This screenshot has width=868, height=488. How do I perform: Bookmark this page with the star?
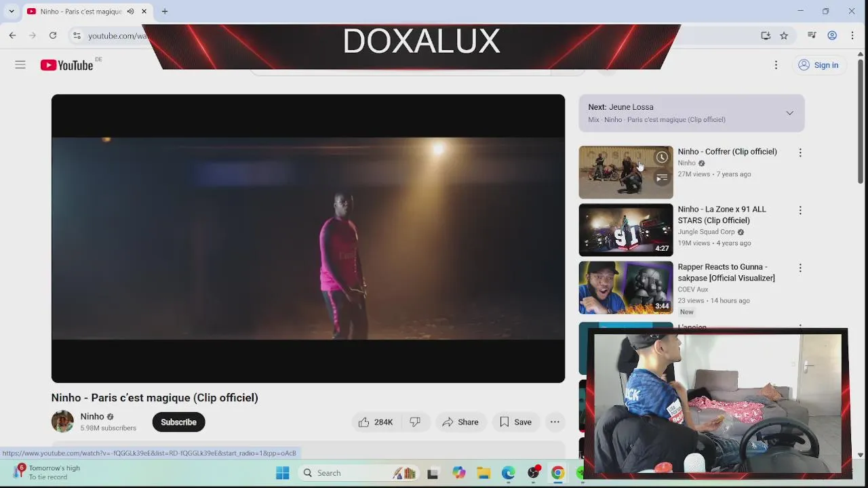tap(784, 35)
